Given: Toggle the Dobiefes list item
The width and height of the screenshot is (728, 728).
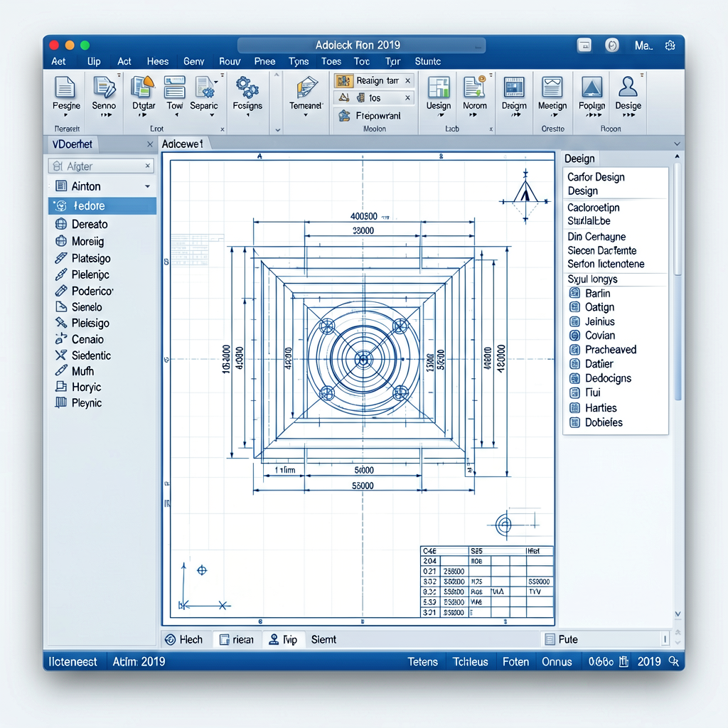Looking at the screenshot, I should (x=574, y=422).
